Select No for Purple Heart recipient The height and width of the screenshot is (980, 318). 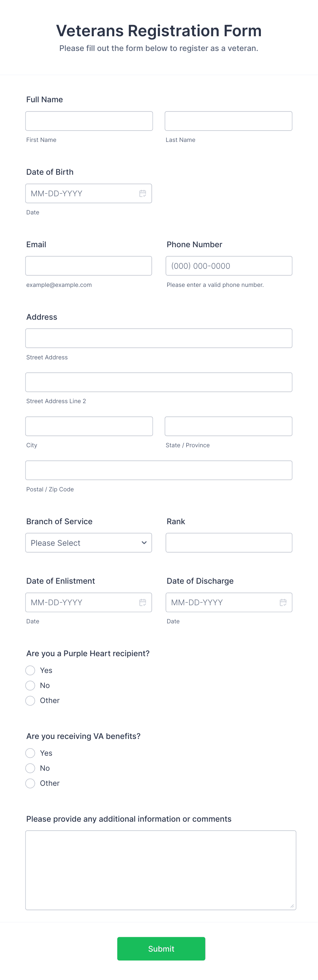pos(30,686)
